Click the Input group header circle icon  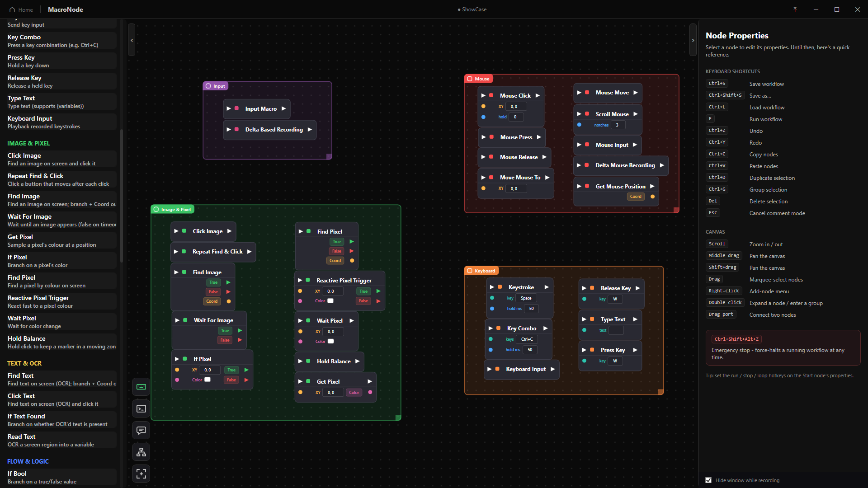pyautogui.click(x=208, y=86)
